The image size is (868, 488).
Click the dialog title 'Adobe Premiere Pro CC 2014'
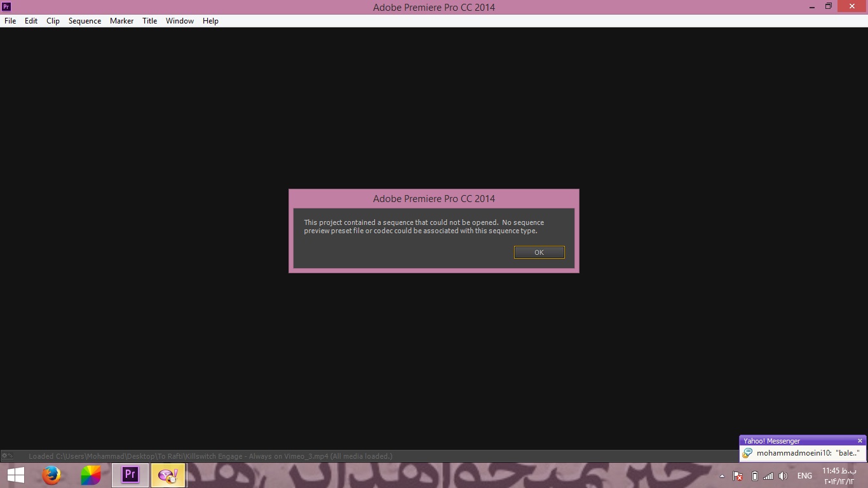pyautogui.click(x=434, y=199)
